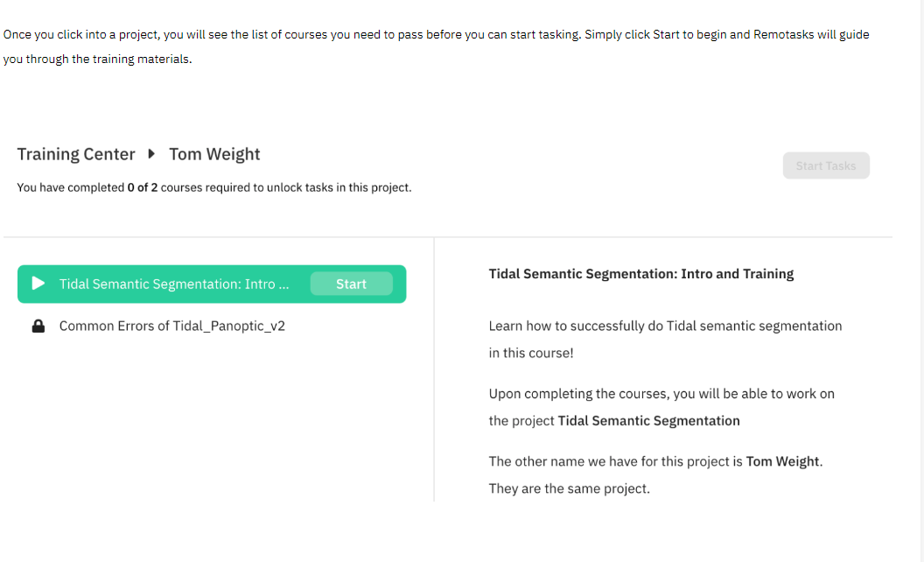924x562 pixels.
Task: Click the You have completed courses status line
Action: click(x=213, y=187)
